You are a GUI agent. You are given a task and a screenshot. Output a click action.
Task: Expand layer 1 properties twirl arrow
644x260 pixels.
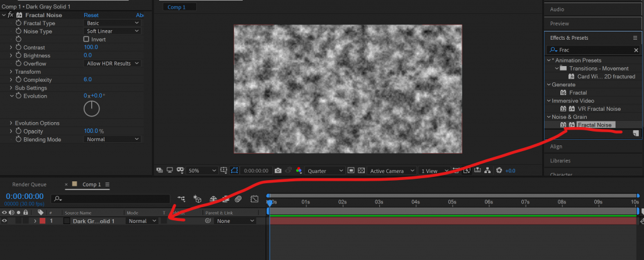(x=35, y=221)
